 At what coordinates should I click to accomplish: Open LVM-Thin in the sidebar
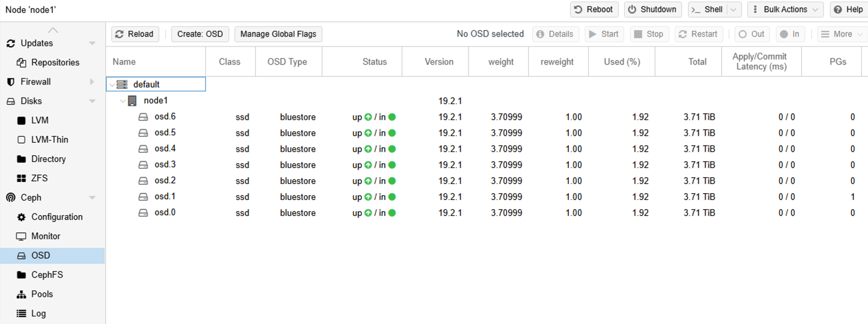point(50,139)
